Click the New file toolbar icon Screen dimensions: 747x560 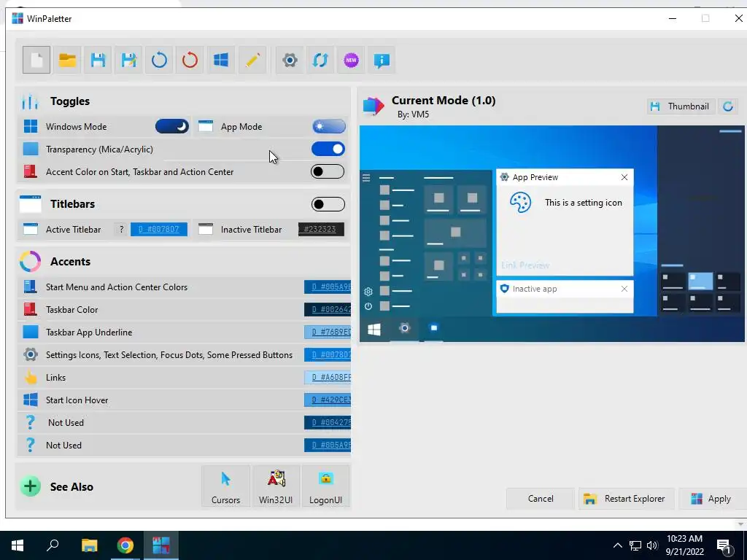tap(36, 60)
